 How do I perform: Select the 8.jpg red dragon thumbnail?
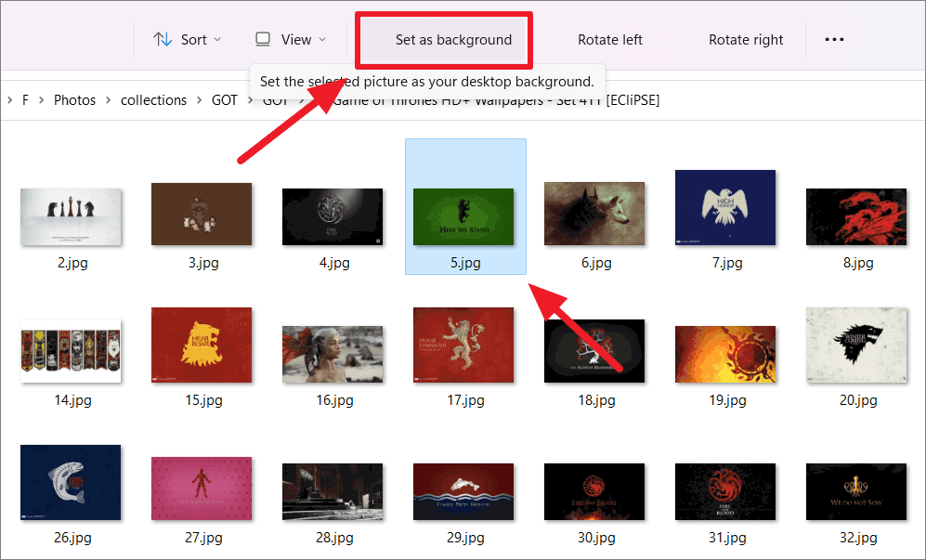click(856, 216)
